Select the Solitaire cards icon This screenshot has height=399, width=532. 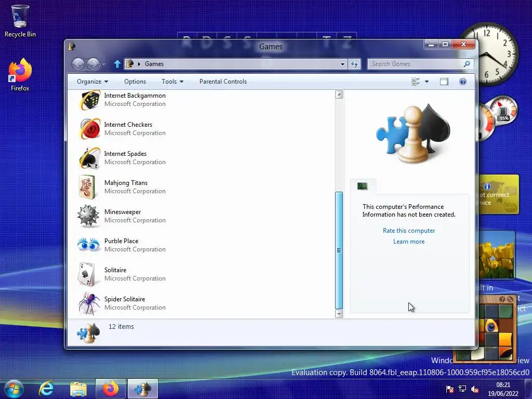[x=87, y=274]
